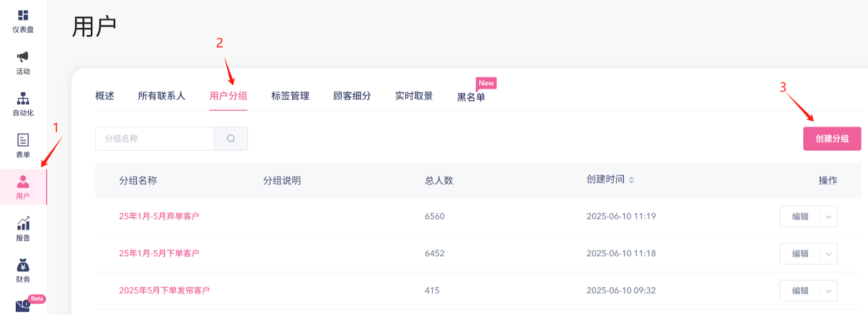Image resolution: width=868 pixels, height=315 pixels.
Task: Open the 活动 megaphone sidebar icon
Action: pos(23,57)
